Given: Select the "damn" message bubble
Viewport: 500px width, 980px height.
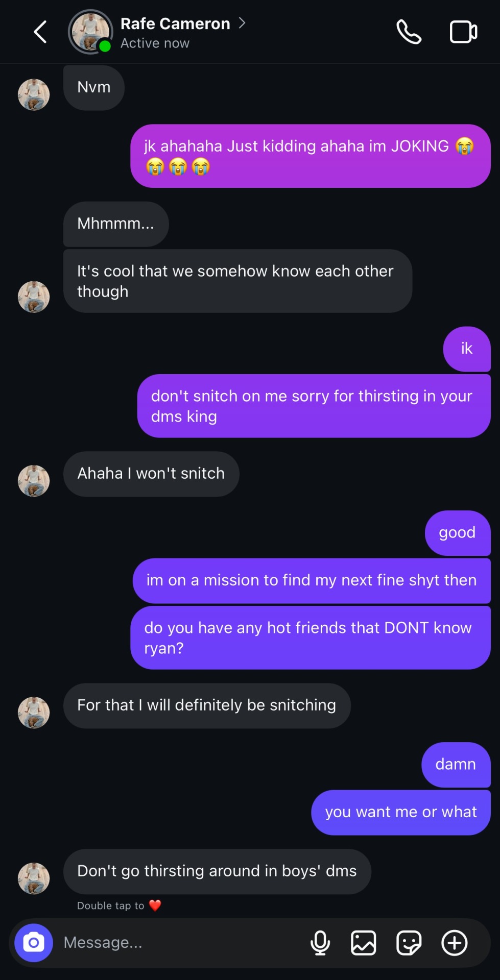Looking at the screenshot, I should point(456,764).
